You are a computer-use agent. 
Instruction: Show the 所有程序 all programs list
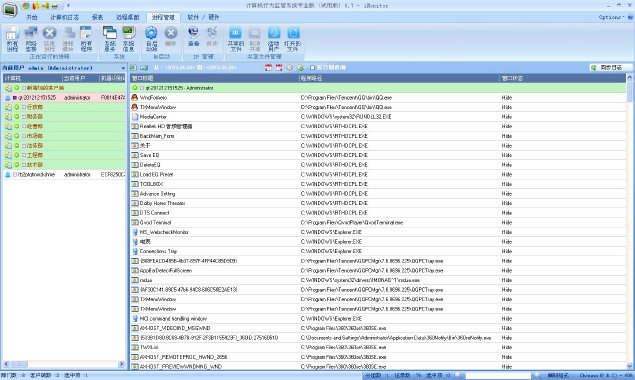tap(86, 39)
